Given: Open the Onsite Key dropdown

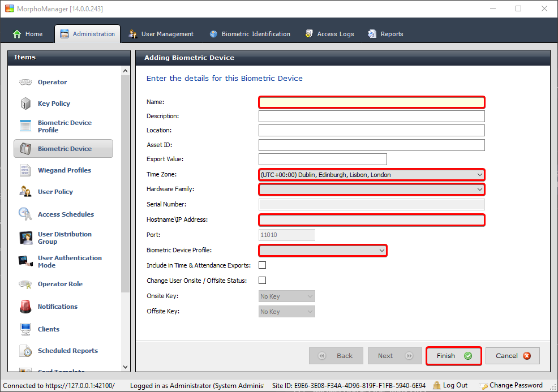Looking at the screenshot, I should point(286,296).
